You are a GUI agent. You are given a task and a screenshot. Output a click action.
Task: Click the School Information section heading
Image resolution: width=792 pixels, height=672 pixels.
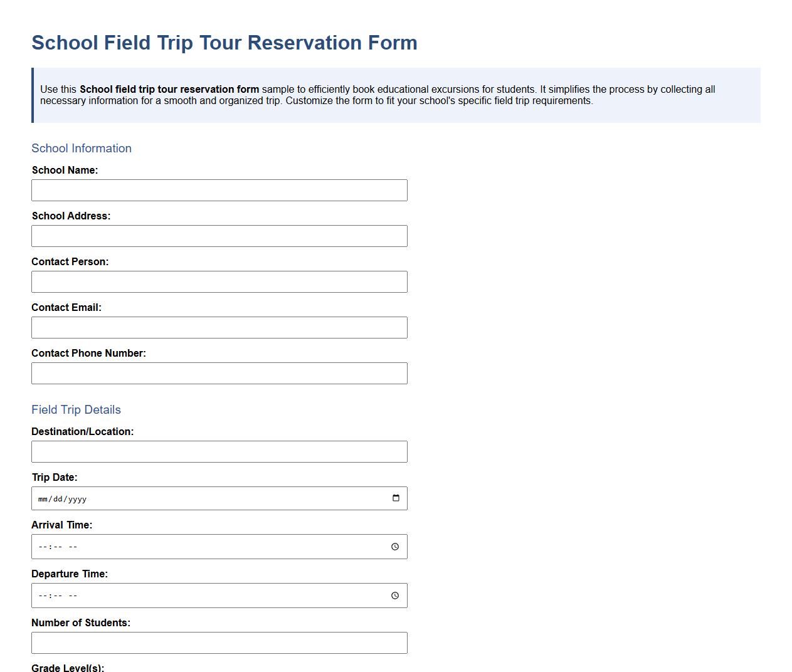[81, 149]
